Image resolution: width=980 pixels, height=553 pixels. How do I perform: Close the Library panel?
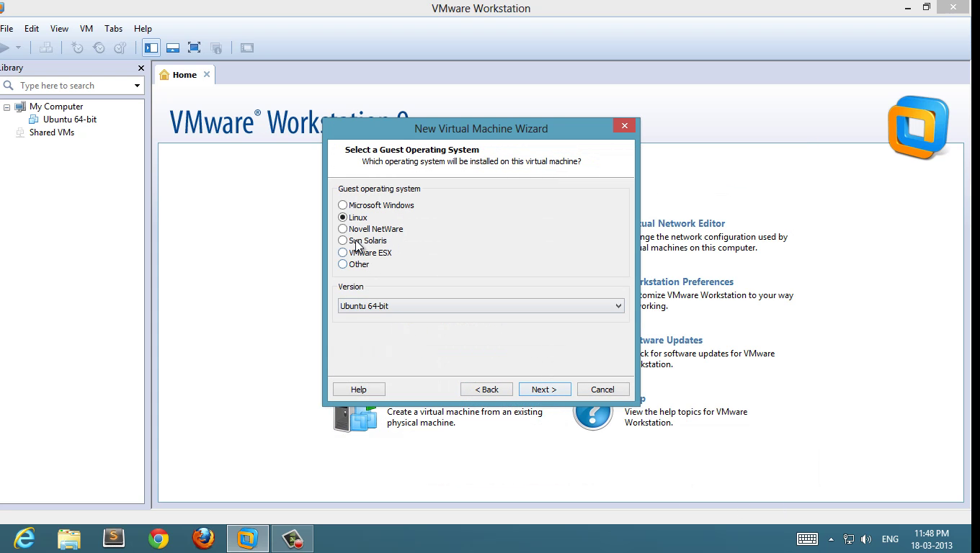pos(141,68)
